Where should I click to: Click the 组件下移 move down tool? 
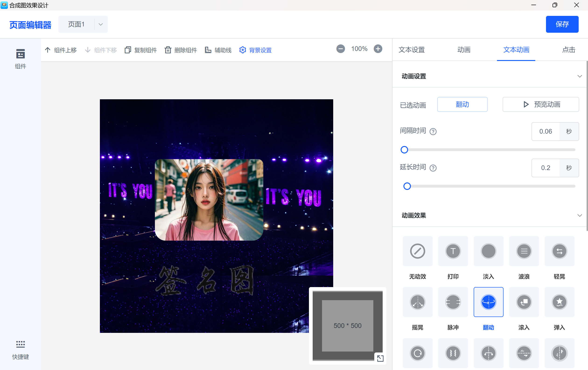[101, 50]
